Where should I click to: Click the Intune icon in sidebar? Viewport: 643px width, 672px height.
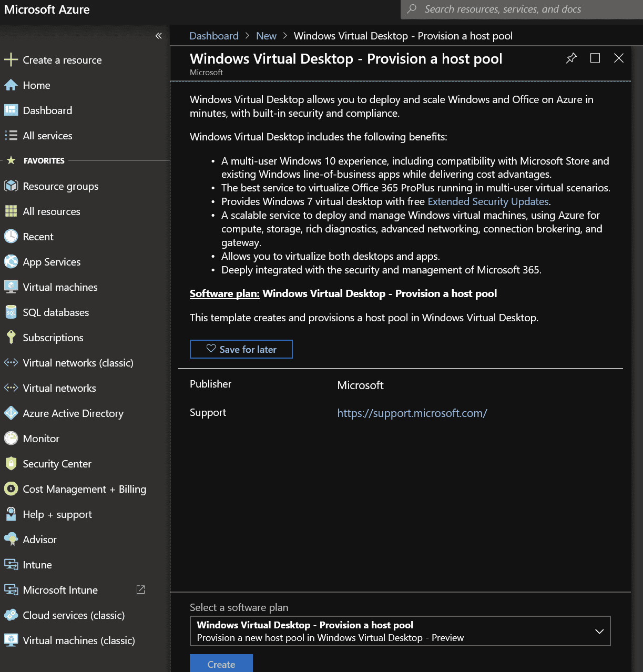point(11,564)
